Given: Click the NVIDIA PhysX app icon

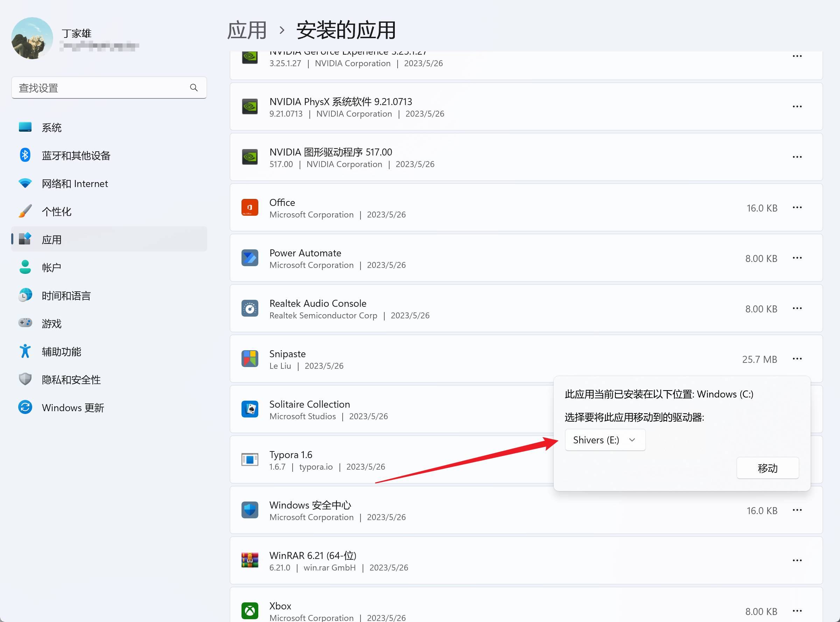Looking at the screenshot, I should (x=250, y=106).
